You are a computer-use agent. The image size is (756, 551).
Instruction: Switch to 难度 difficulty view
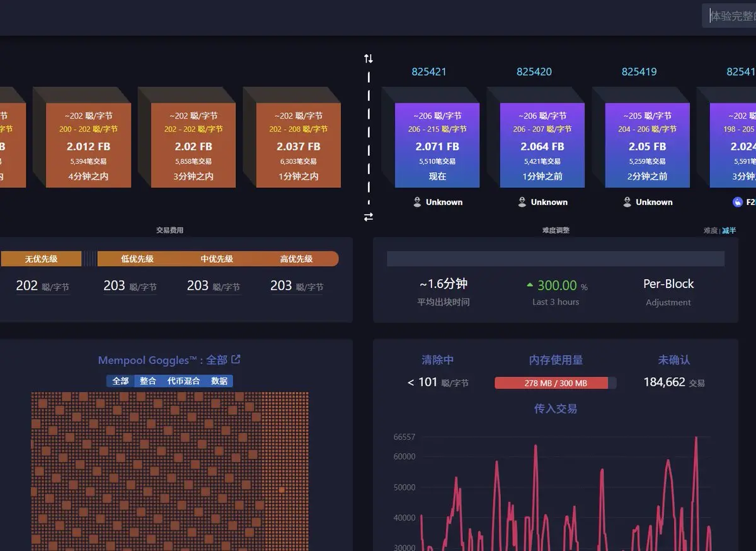tap(711, 231)
